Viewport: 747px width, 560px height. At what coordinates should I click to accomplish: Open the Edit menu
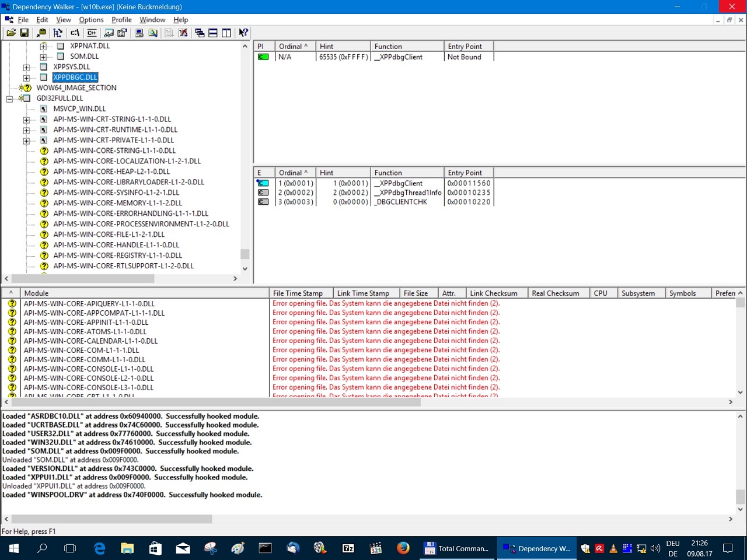click(x=43, y=20)
